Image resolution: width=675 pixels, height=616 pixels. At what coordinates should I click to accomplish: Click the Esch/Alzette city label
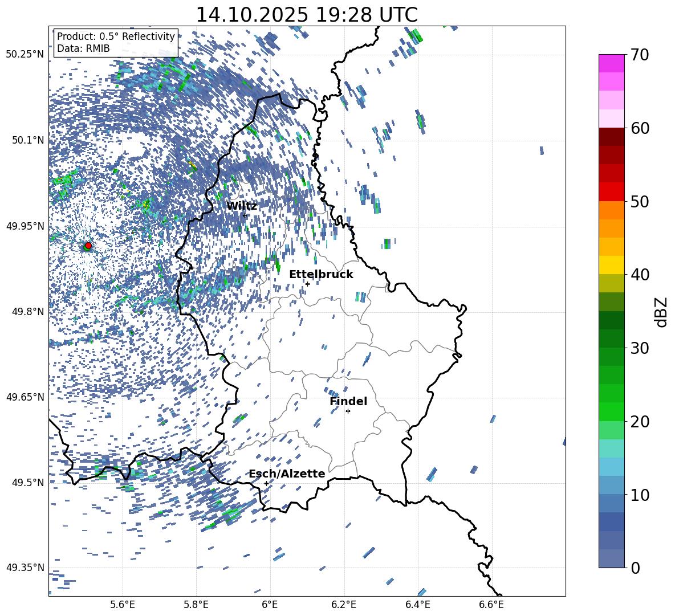(287, 474)
